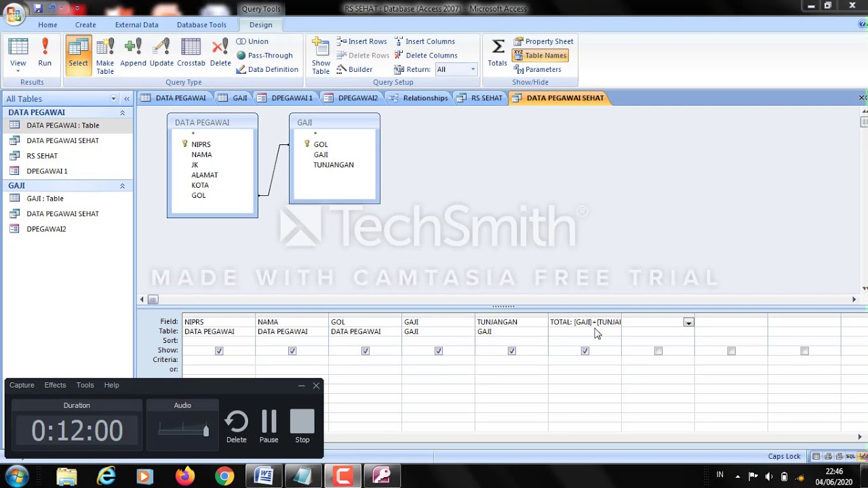Switch to the Relationships document tab
The image size is (868, 488).
[x=418, y=98]
